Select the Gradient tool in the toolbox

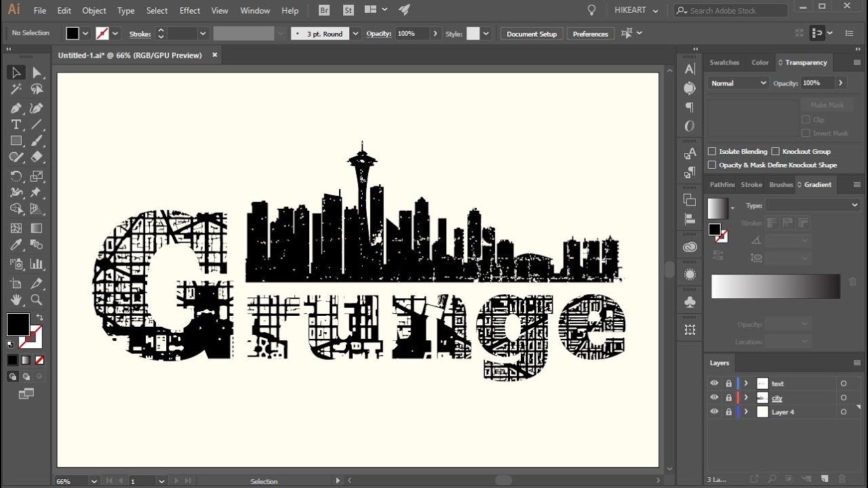point(37,228)
